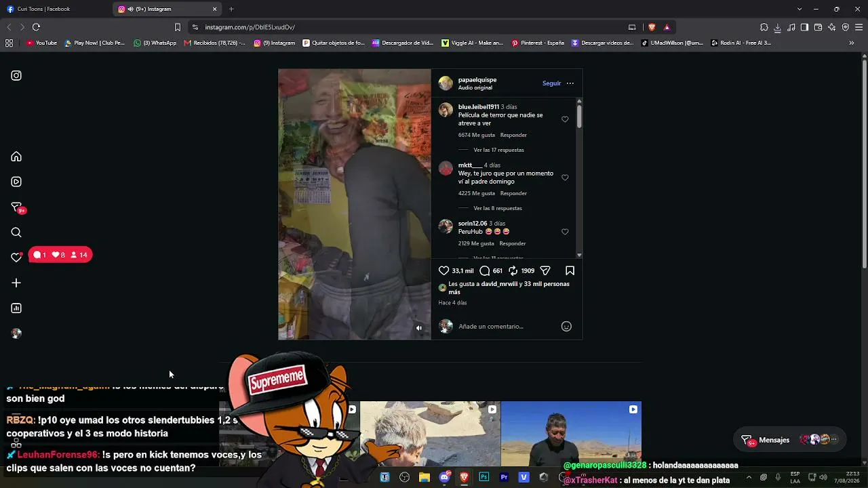Open Brave Shields lion icon in address bar
This screenshot has width=868, height=488.
point(652,27)
